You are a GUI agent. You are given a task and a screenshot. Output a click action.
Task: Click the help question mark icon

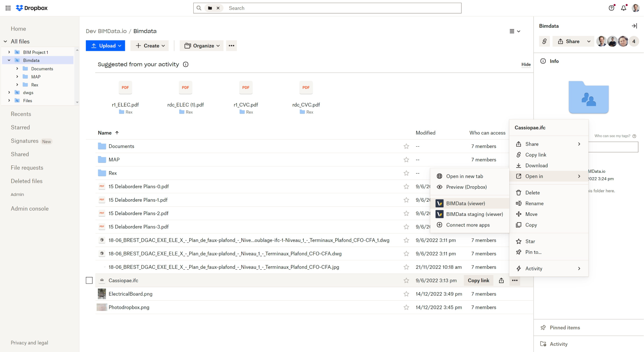pos(611,8)
